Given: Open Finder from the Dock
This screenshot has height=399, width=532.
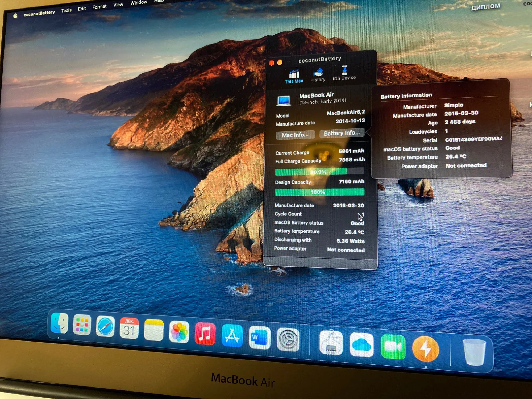Looking at the screenshot, I should coord(59,323).
